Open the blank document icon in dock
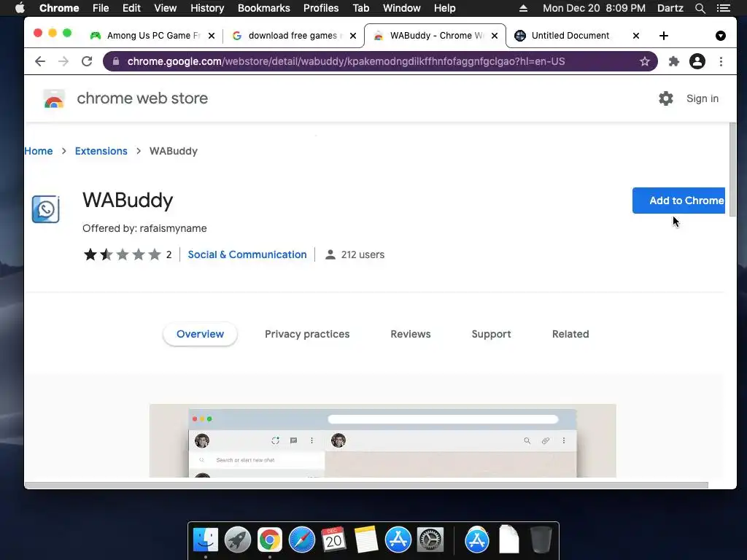The image size is (747, 560). (x=508, y=540)
